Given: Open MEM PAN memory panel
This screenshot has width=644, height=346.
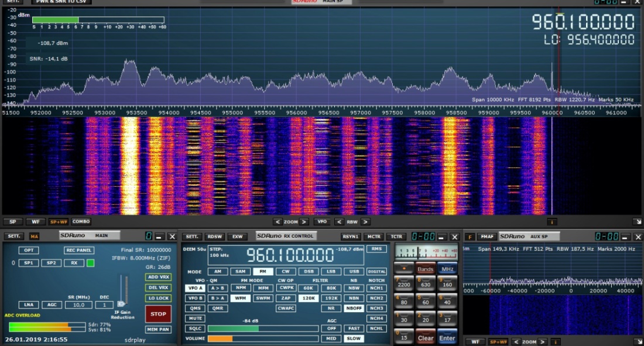Looking at the screenshot, I should 158,330.
